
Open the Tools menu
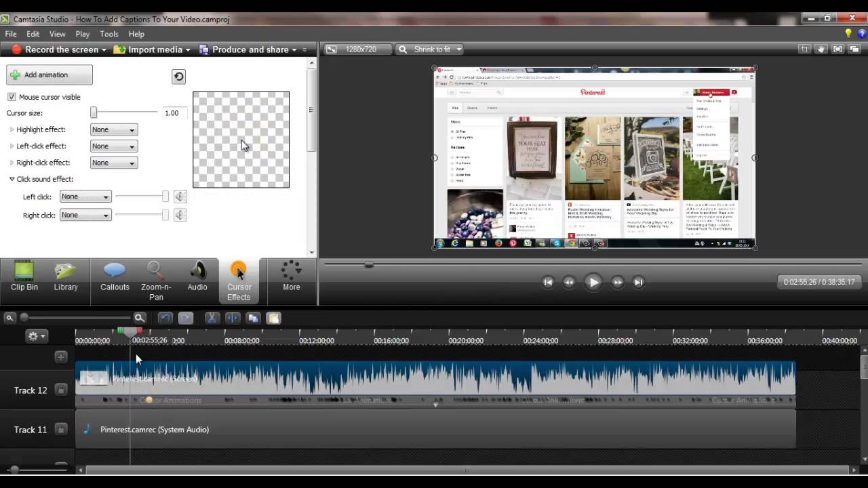point(109,34)
